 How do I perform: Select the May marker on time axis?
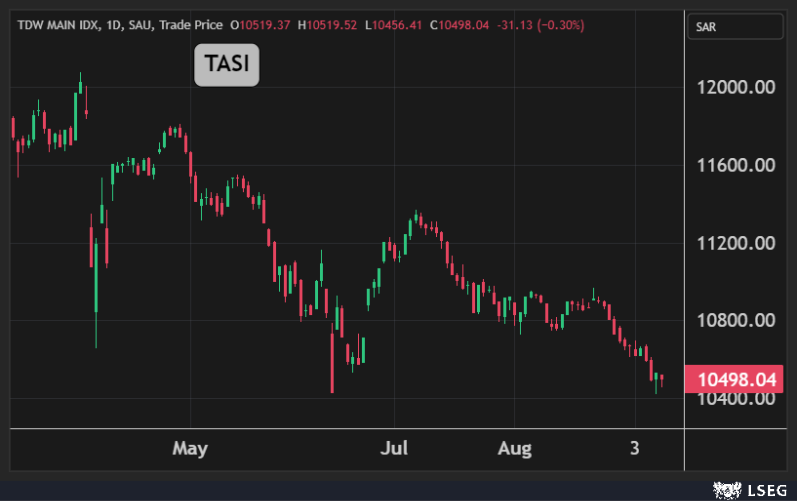[189, 448]
